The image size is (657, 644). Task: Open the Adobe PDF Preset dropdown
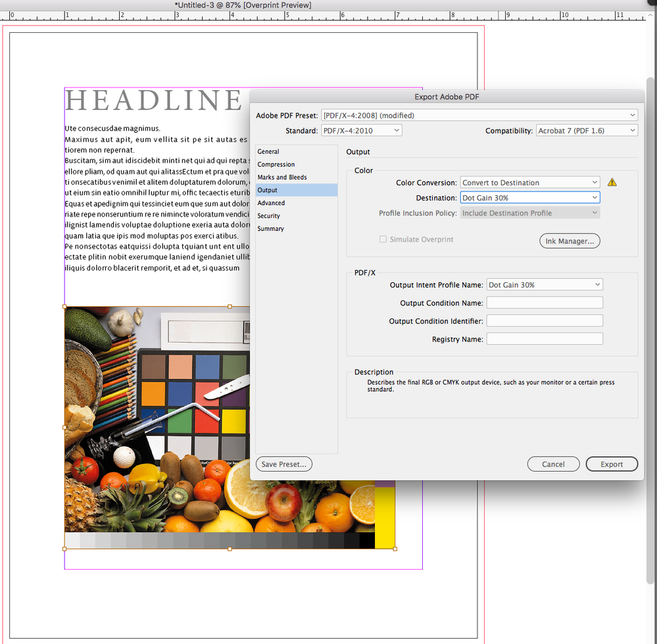coord(479,115)
